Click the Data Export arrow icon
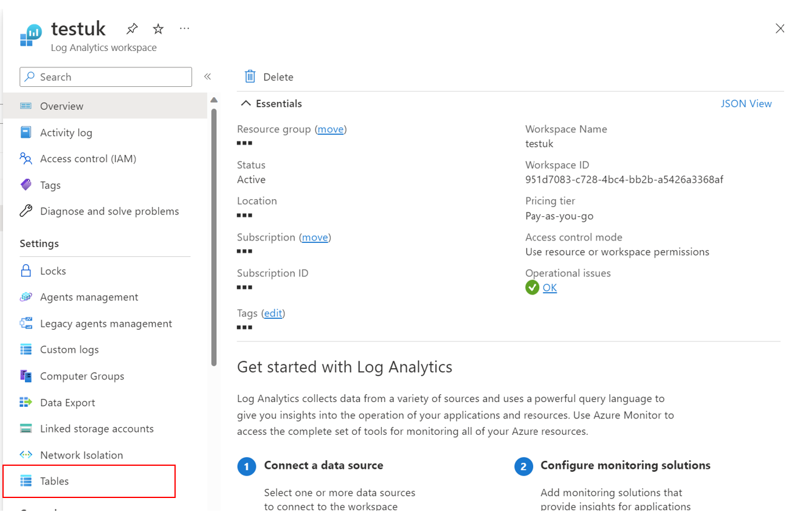The image size is (803, 532). [26, 402]
